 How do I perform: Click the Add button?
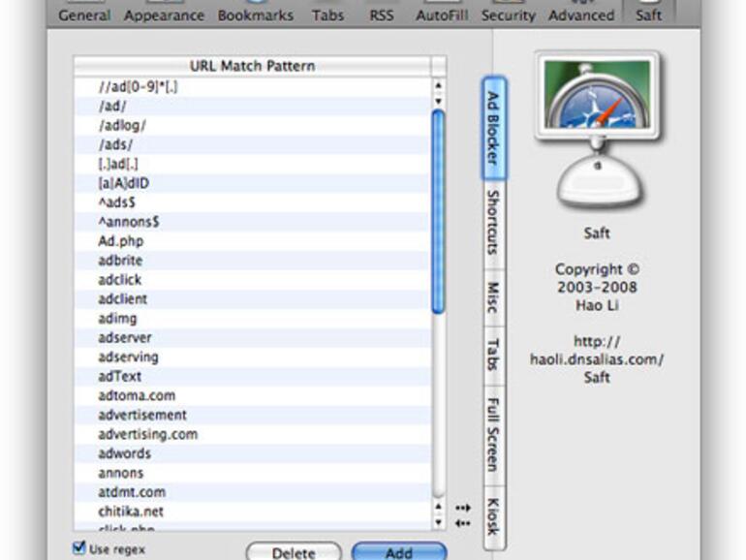399,552
